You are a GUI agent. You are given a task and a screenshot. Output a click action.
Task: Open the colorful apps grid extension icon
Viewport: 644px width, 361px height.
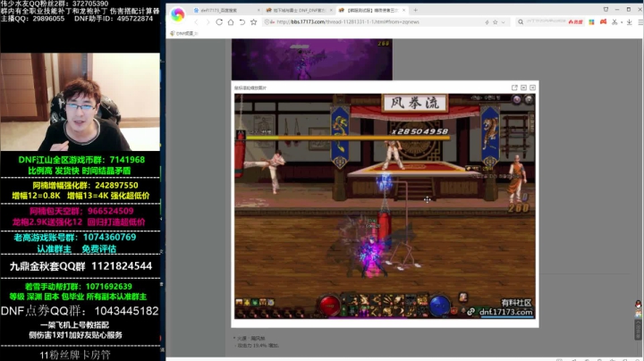pyautogui.click(x=591, y=22)
